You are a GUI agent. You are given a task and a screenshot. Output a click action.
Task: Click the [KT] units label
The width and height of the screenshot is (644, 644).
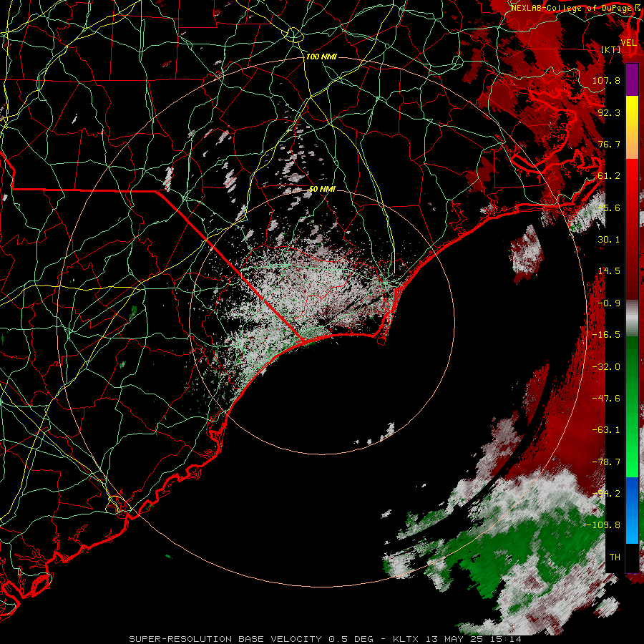tap(611, 49)
